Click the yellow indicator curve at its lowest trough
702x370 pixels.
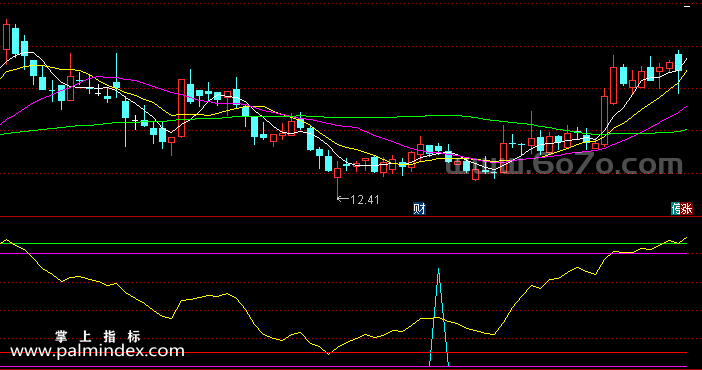(x=329, y=353)
